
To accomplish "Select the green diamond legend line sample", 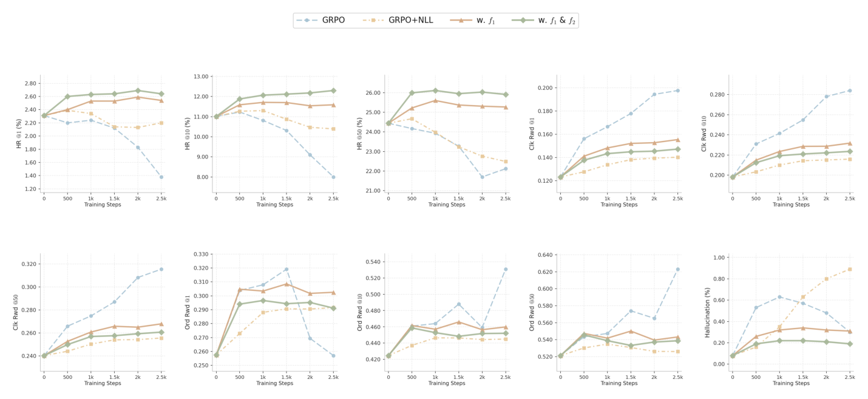I will [523, 20].
